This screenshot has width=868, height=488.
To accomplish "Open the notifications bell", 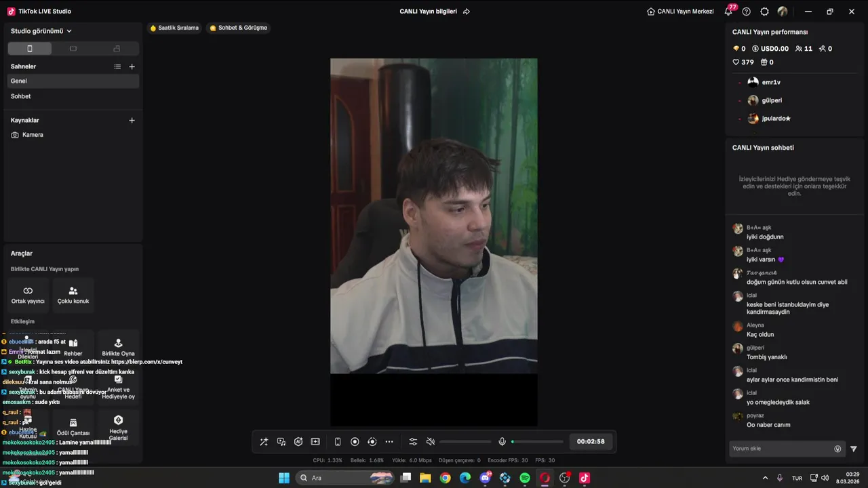I will click(x=728, y=12).
